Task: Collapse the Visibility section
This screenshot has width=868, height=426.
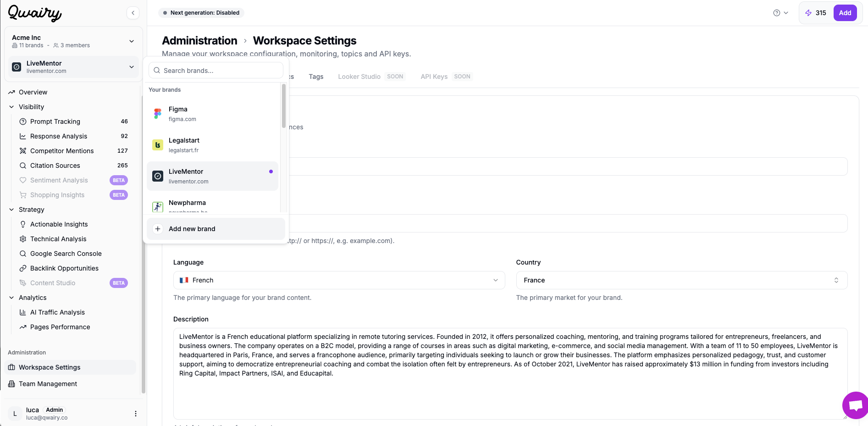Action: (x=11, y=107)
